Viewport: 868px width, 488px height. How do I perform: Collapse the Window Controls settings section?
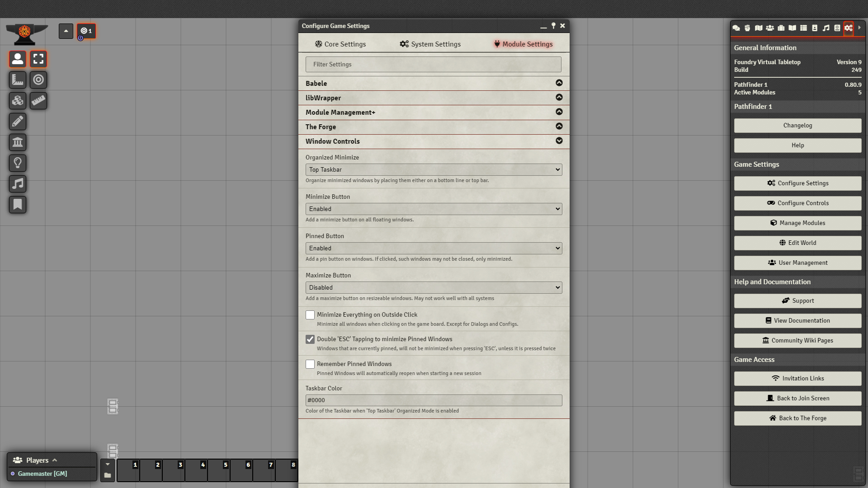(559, 141)
